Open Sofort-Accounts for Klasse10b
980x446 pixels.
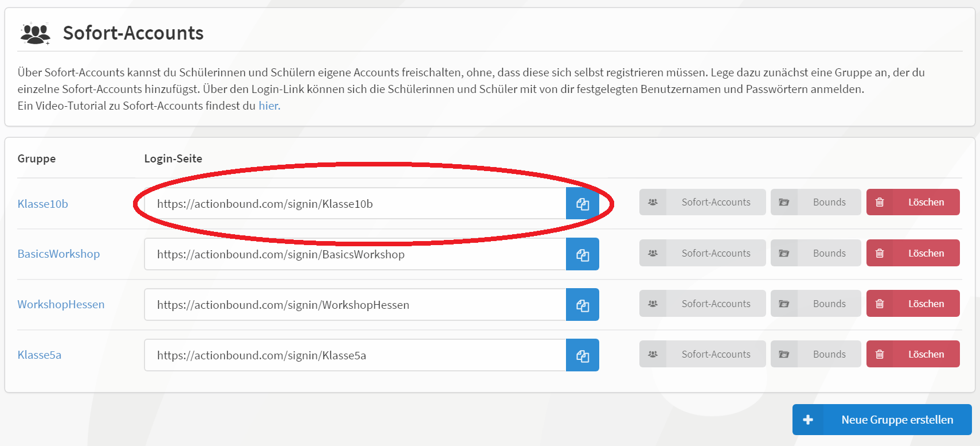[702, 202]
